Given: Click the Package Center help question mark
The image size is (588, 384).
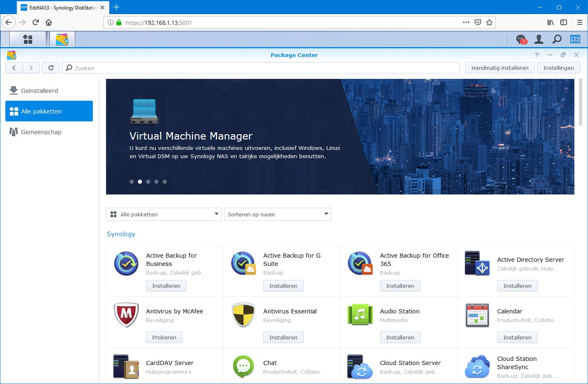Looking at the screenshot, I should tap(537, 55).
